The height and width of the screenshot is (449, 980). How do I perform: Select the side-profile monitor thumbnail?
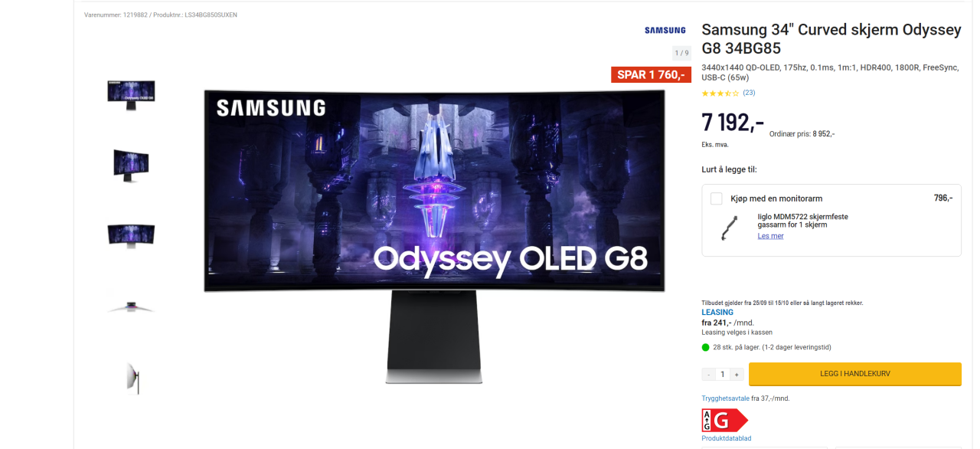click(x=134, y=378)
